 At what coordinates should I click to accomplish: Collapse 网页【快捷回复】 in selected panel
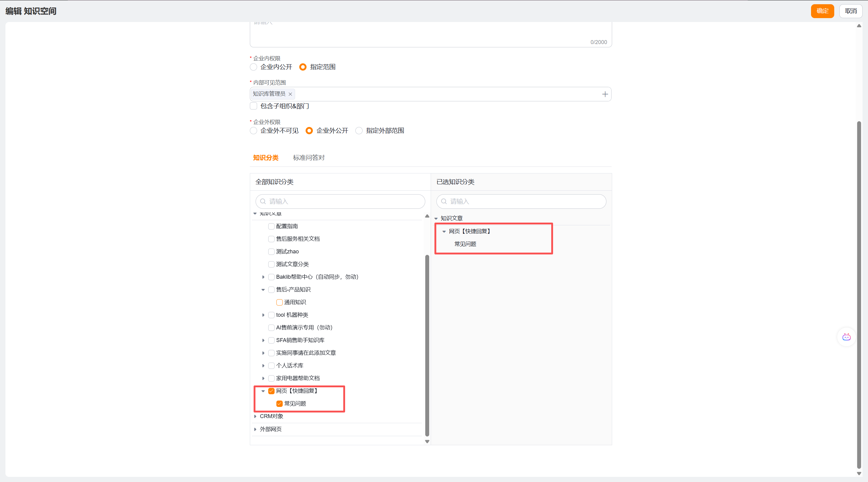click(x=444, y=231)
